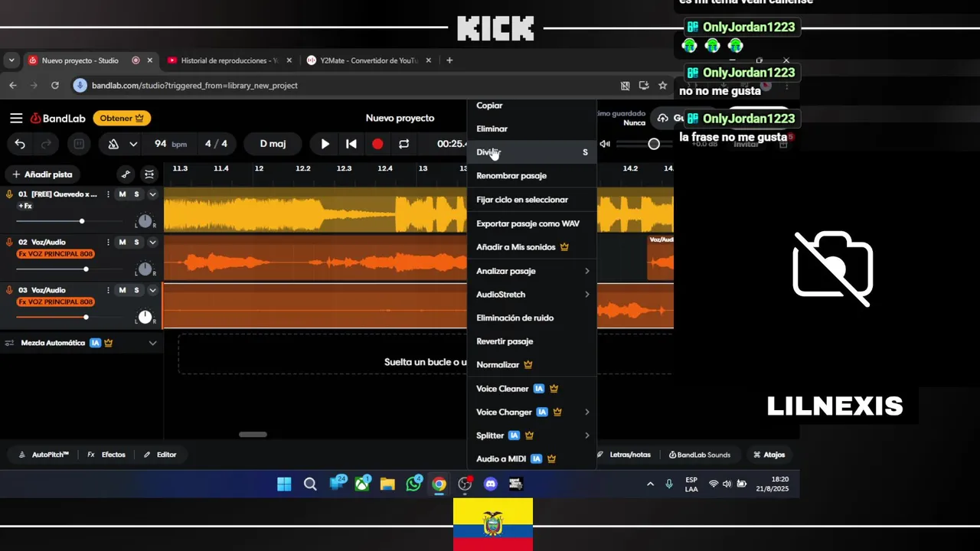This screenshot has height=551, width=980.
Task: Open Fx VOZ PRINCIPAL 808 on track 03
Action: click(56, 302)
